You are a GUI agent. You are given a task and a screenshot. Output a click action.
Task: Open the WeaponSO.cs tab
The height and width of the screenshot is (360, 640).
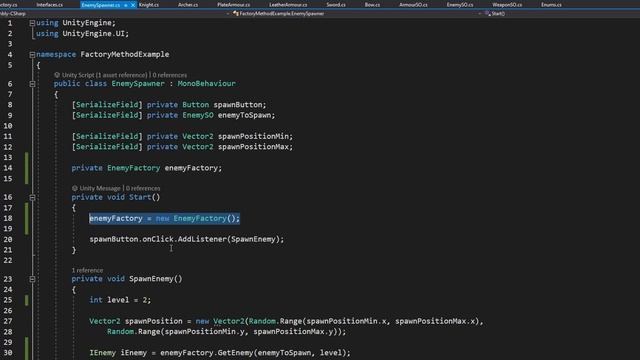507,5
